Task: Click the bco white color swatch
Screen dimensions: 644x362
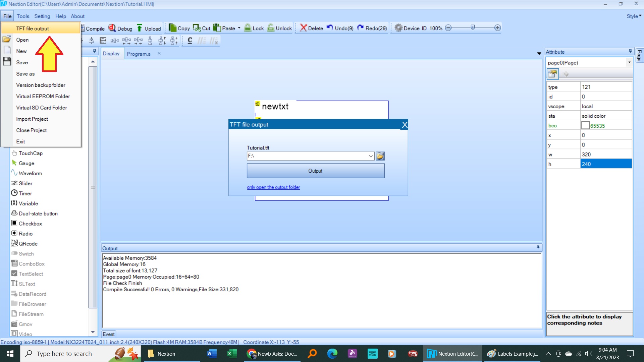Action: point(585,125)
